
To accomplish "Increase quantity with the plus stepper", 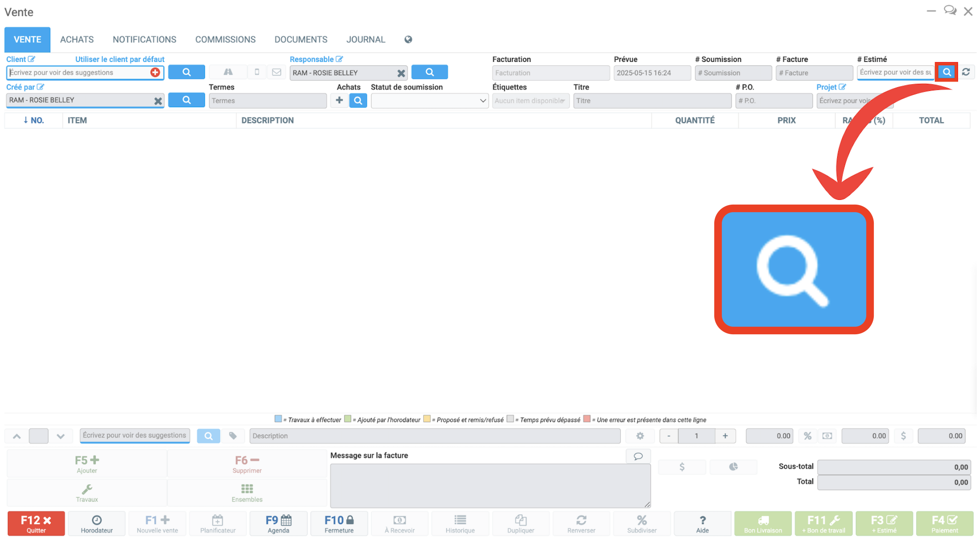I will 725,436.
